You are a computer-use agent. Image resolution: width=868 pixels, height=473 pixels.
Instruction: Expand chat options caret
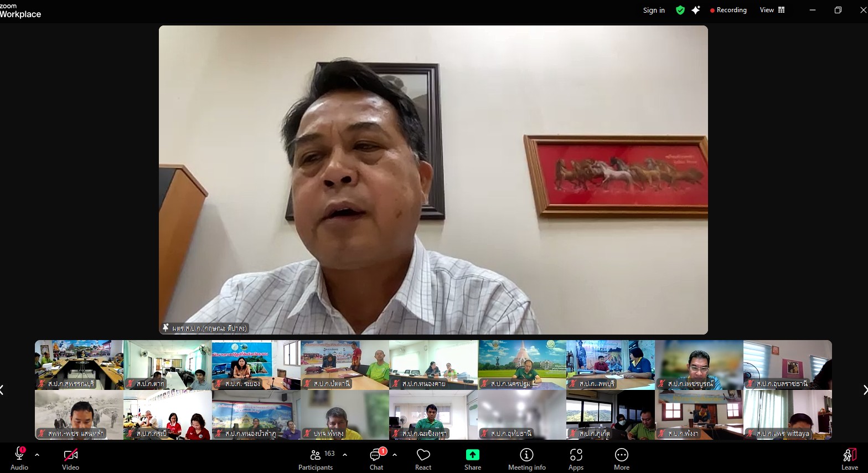click(x=395, y=455)
